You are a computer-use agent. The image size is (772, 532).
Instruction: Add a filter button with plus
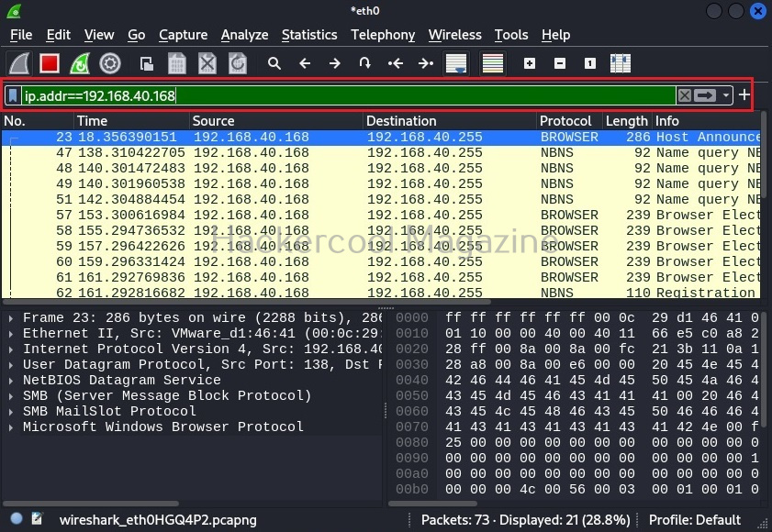pos(744,95)
